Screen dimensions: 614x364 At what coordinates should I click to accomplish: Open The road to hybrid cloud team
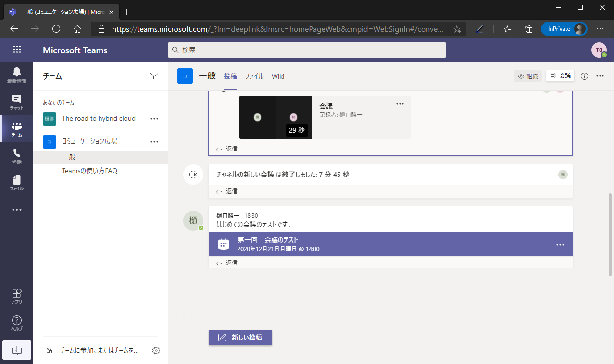tap(99, 118)
